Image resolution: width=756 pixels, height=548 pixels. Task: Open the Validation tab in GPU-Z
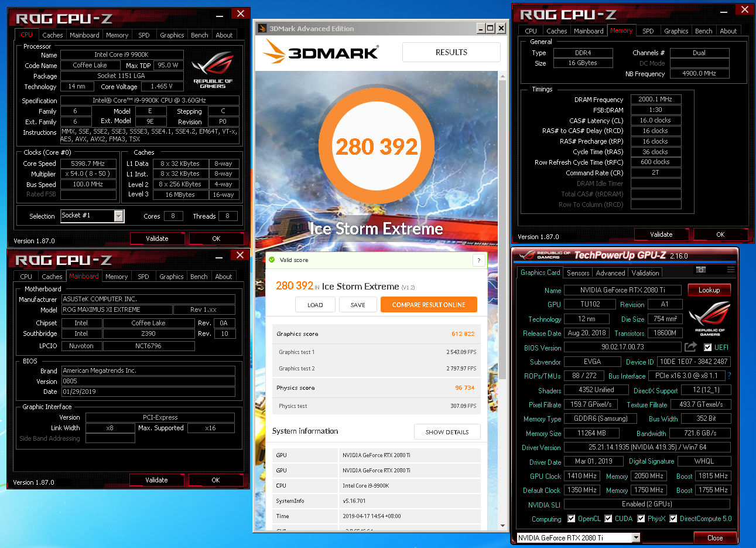click(x=645, y=273)
